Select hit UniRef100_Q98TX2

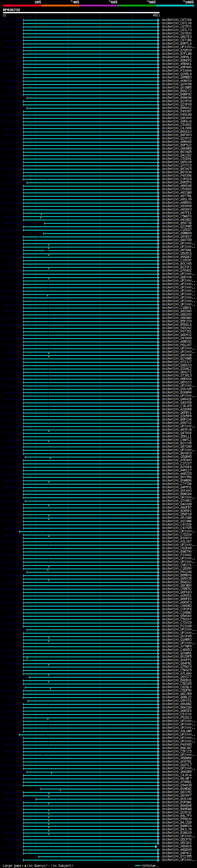[177, 423]
